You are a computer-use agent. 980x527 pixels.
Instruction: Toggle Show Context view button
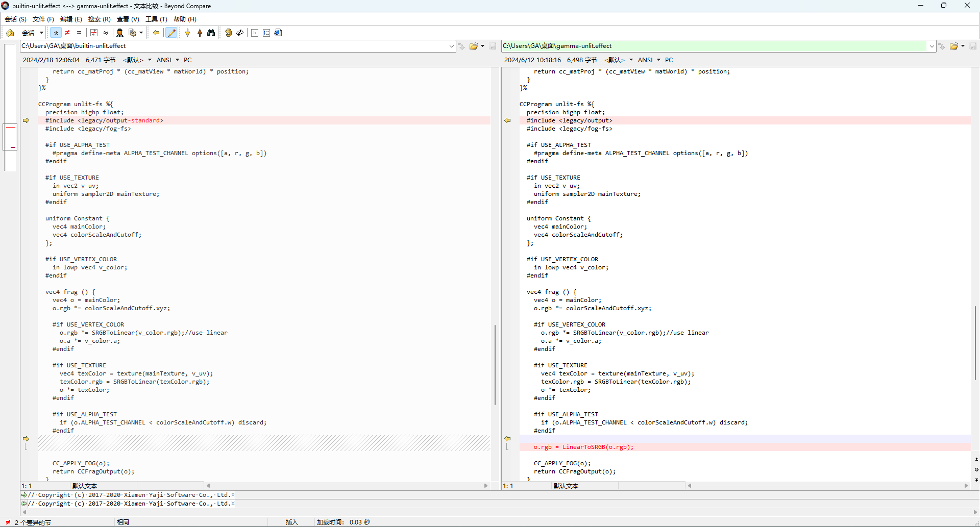[x=94, y=33]
